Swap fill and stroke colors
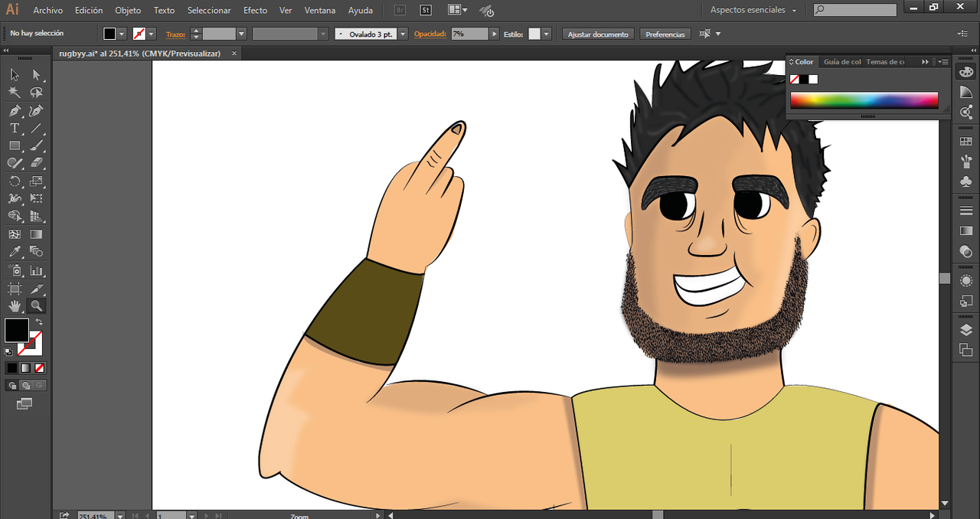Screen dimensions: 980x519 pyautogui.click(x=39, y=322)
